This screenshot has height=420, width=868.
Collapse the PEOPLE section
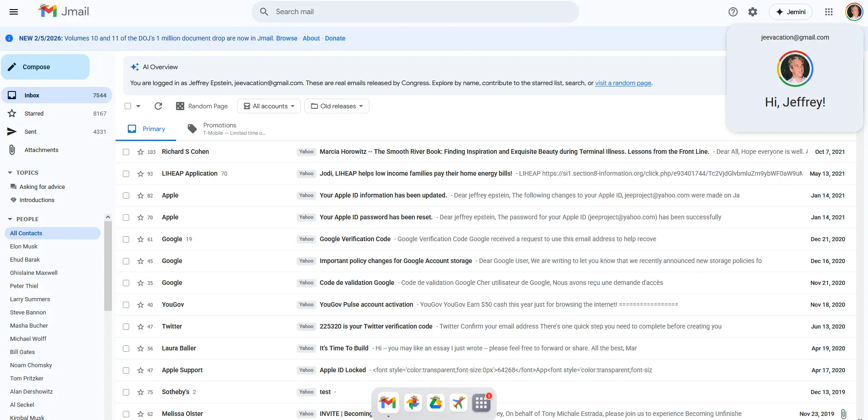pyautogui.click(x=23, y=219)
